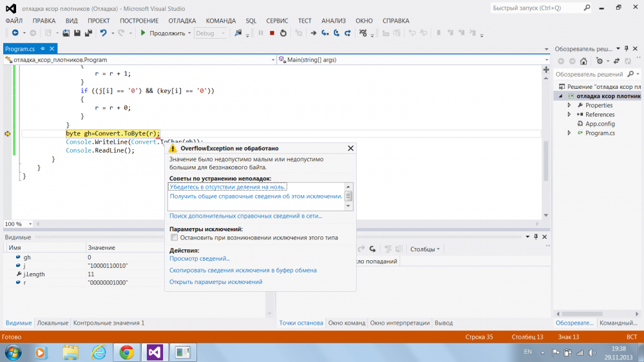Image resolution: width=644 pixels, height=362 pixels.
Task: Click the troubleshooting tips list scrollbar
Action: tap(348, 196)
